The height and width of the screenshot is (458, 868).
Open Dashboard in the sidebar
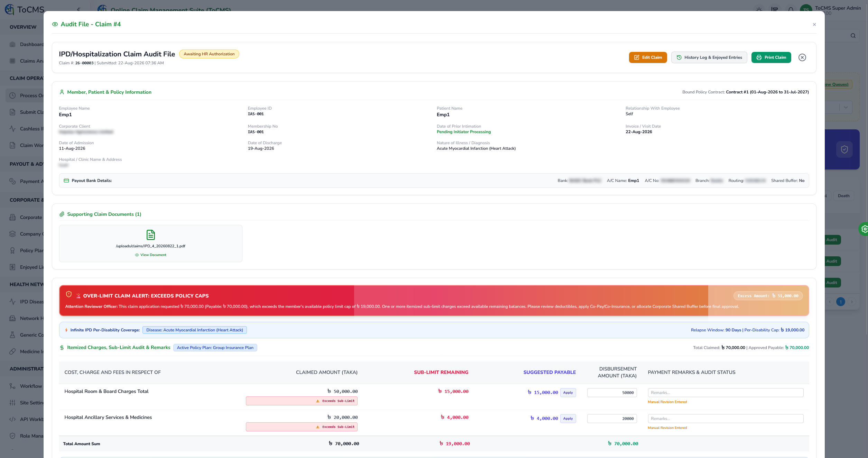pyautogui.click(x=27, y=44)
